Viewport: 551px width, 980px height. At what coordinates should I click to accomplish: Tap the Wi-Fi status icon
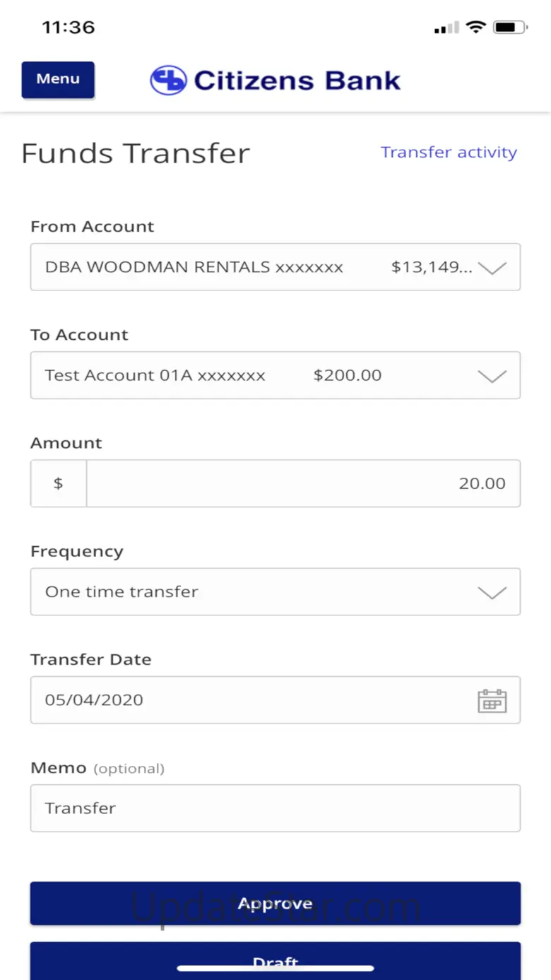(477, 28)
